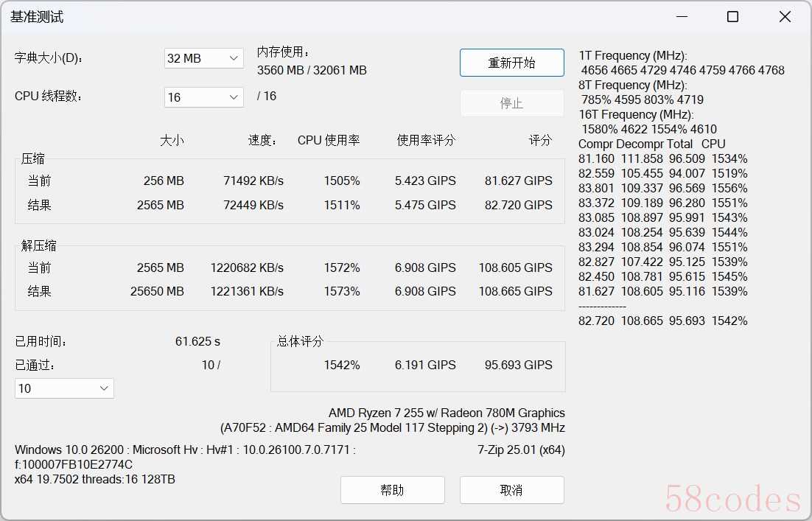Click the 16T Frequency (MHz) heading
This screenshot has width=812, height=521.
coord(636,114)
